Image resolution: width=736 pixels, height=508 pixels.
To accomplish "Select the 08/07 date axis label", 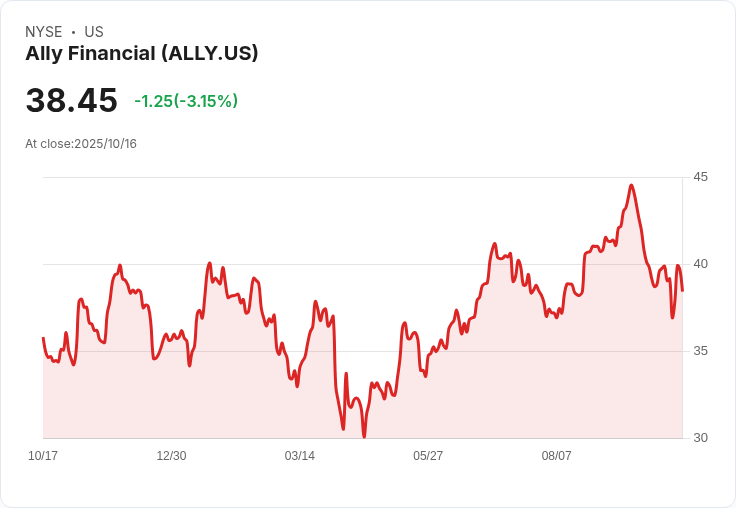I will (556, 455).
